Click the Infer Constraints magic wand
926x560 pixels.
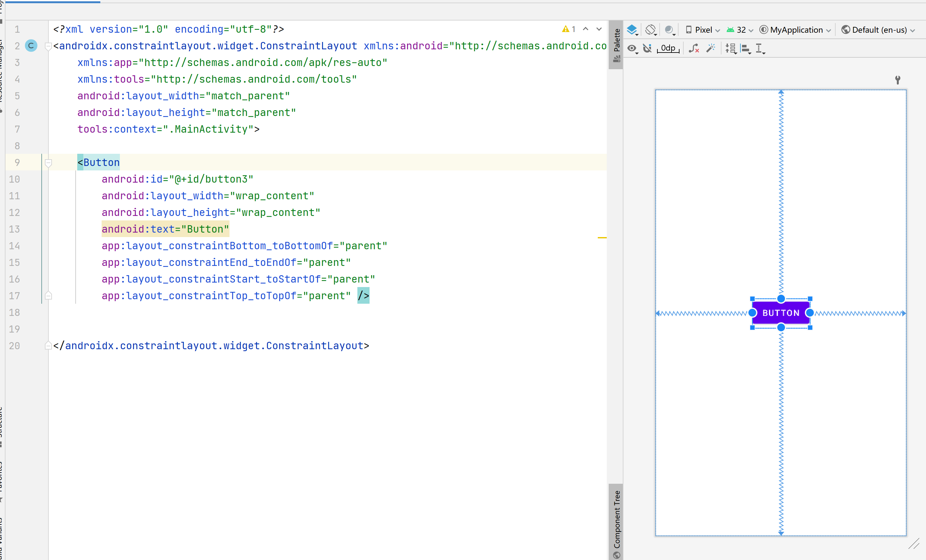711,48
